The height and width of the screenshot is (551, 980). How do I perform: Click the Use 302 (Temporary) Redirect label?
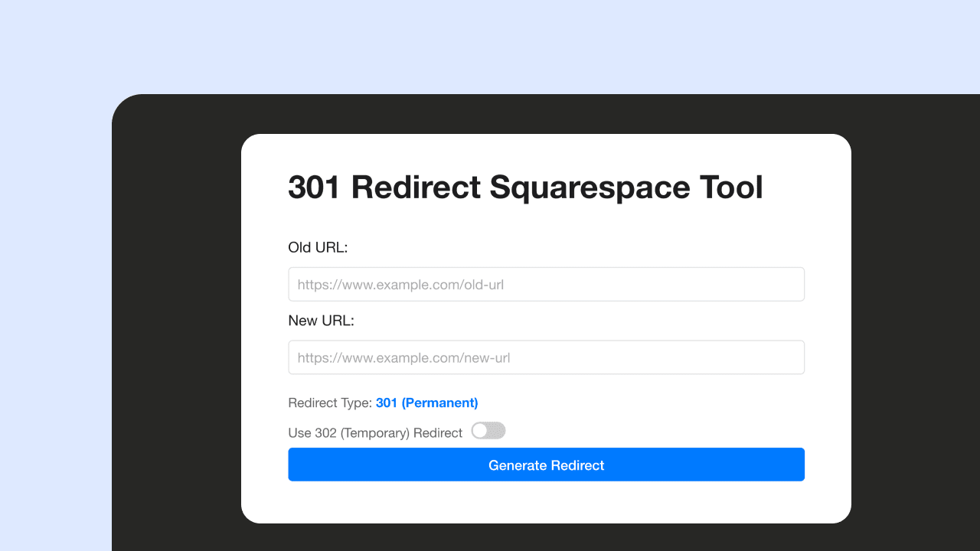pos(375,432)
